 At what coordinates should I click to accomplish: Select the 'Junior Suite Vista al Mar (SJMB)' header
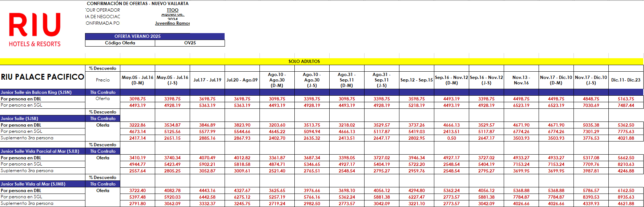click(x=43, y=184)
